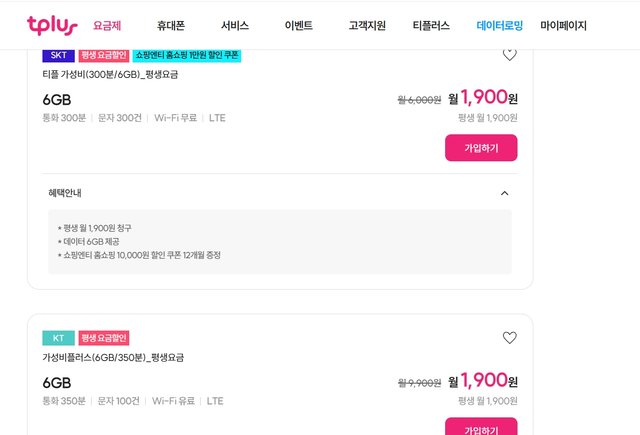Collapse the 혜택안내 chevron arrow
The width and height of the screenshot is (640, 435).
click(x=504, y=193)
